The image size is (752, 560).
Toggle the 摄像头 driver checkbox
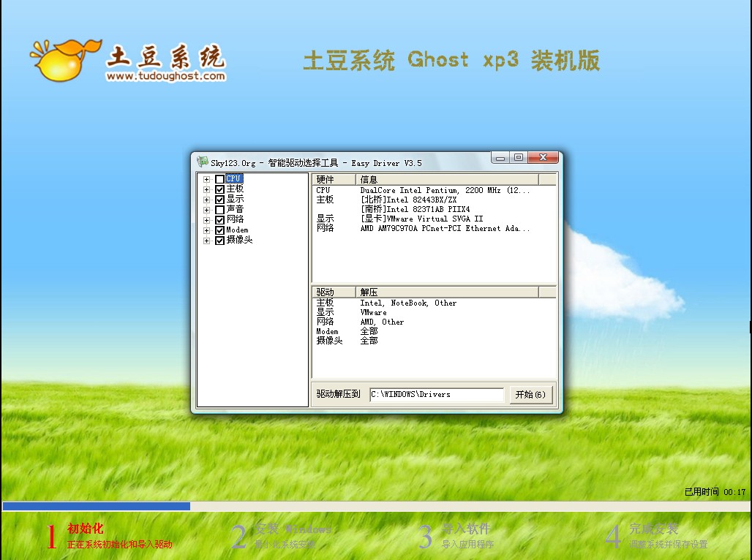(x=219, y=241)
